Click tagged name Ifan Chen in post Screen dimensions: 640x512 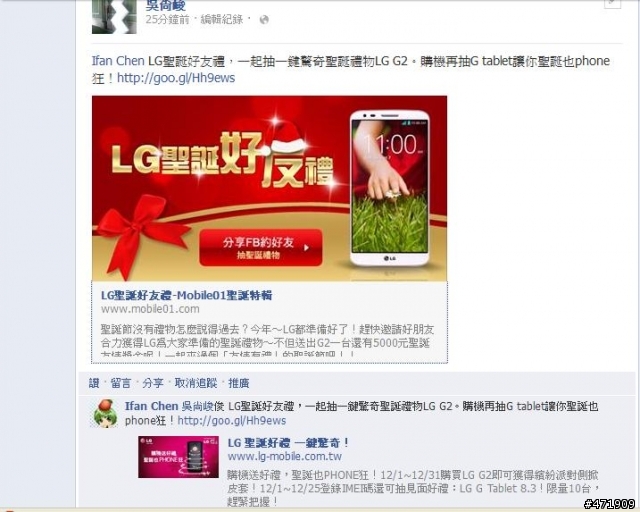118,61
